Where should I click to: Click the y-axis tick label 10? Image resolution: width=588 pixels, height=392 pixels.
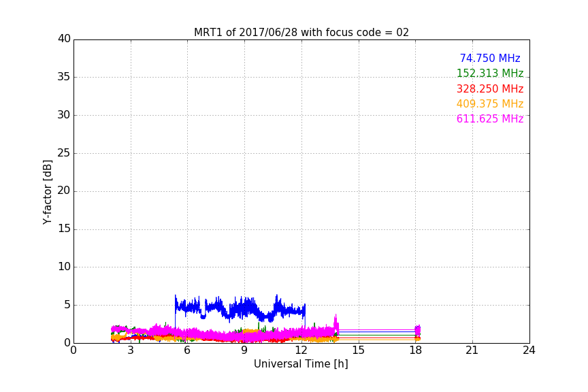pyautogui.click(x=64, y=267)
